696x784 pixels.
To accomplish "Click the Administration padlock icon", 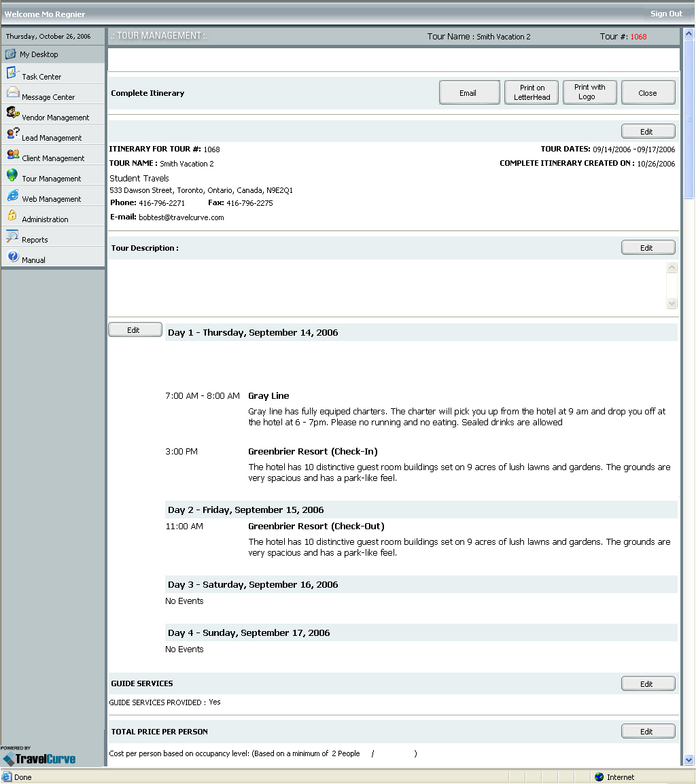I will [12, 215].
